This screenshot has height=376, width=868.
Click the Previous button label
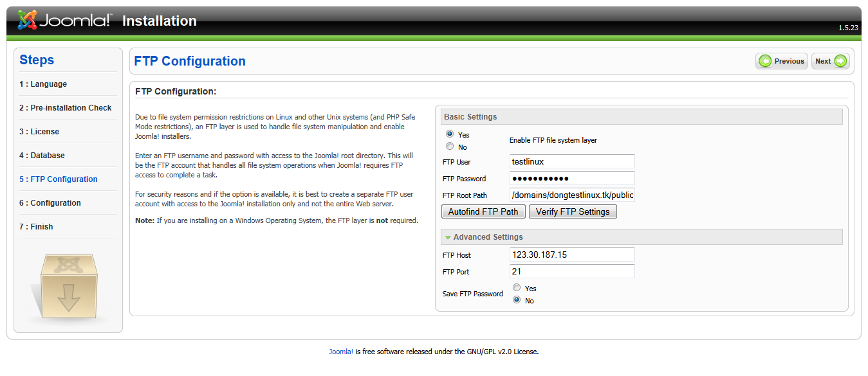pos(790,61)
